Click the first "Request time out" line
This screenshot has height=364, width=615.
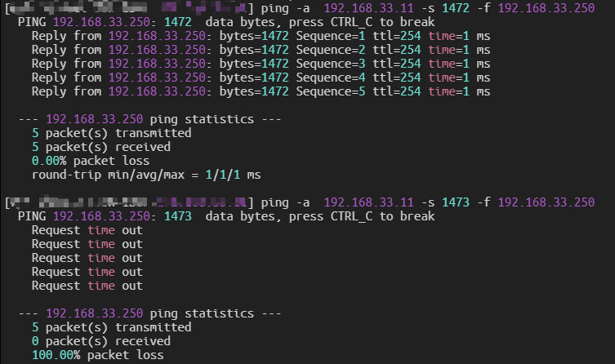pyautogui.click(x=87, y=230)
